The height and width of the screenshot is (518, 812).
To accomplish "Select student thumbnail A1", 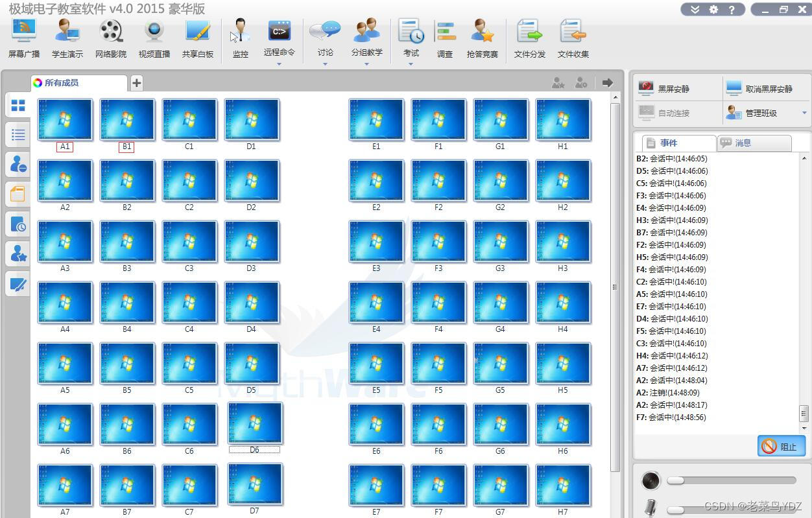I will pos(65,119).
